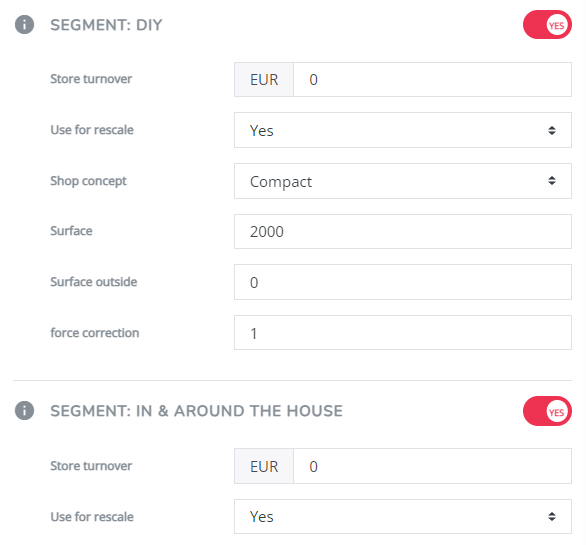Click the Shop concept label
The height and width of the screenshot is (545, 586).
click(x=89, y=181)
